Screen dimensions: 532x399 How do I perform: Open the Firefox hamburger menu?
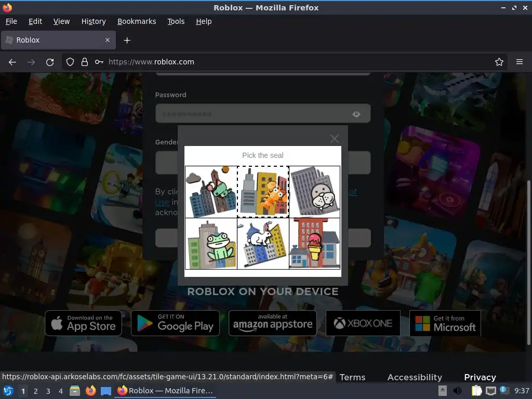[519, 62]
